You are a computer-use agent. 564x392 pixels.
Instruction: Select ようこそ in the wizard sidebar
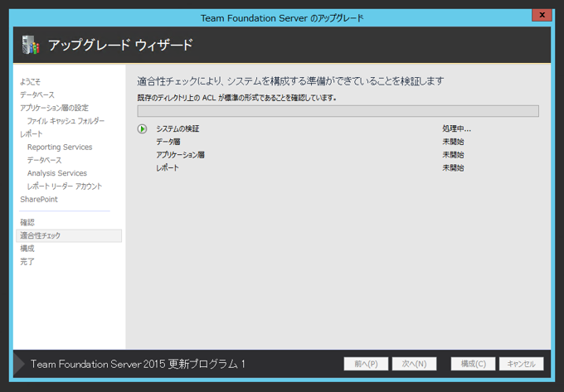coord(30,81)
